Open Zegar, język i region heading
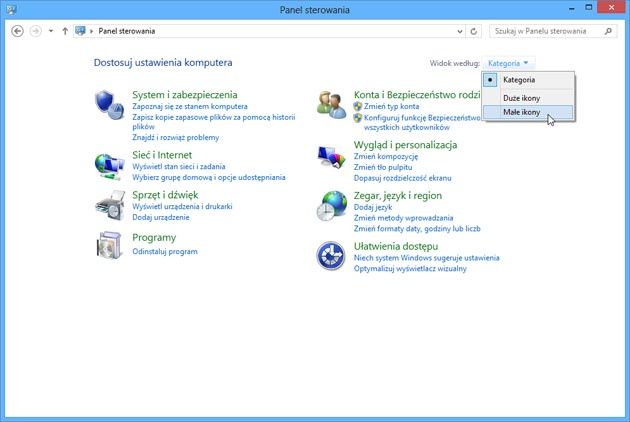The height and width of the screenshot is (422, 630). coord(398,195)
